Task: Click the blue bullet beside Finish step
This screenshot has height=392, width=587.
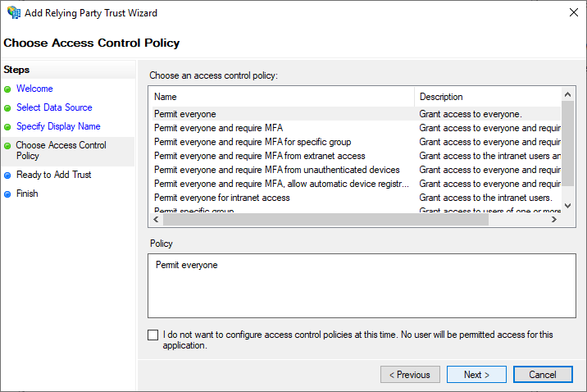Action: [x=8, y=194]
